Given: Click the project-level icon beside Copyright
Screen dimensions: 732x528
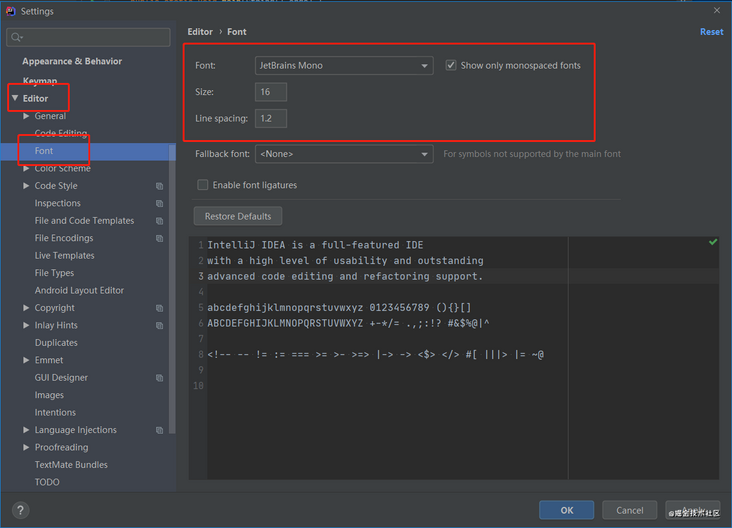Looking at the screenshot, I should (160, 308).
